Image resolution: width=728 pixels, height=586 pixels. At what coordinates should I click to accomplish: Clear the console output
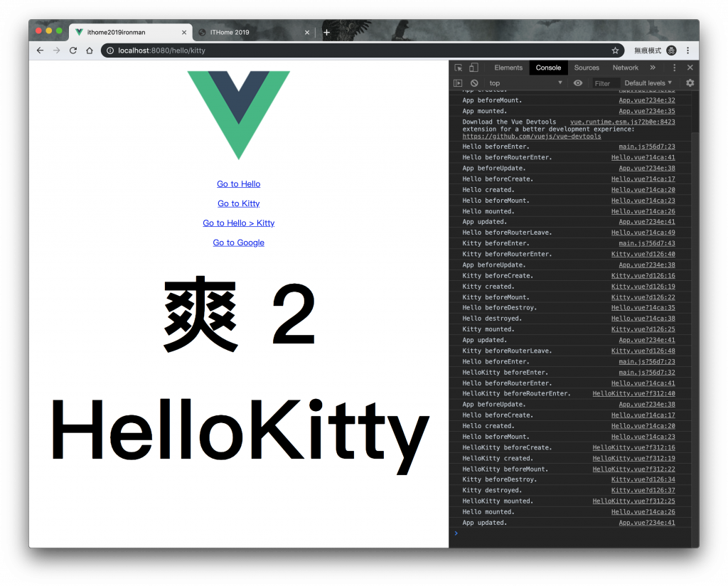[474, 83]
